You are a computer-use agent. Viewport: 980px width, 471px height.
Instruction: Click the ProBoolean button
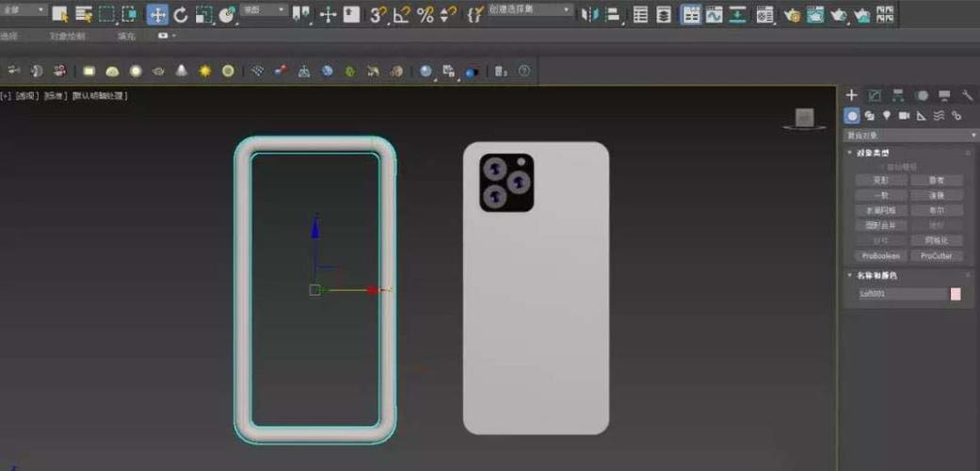880,256
